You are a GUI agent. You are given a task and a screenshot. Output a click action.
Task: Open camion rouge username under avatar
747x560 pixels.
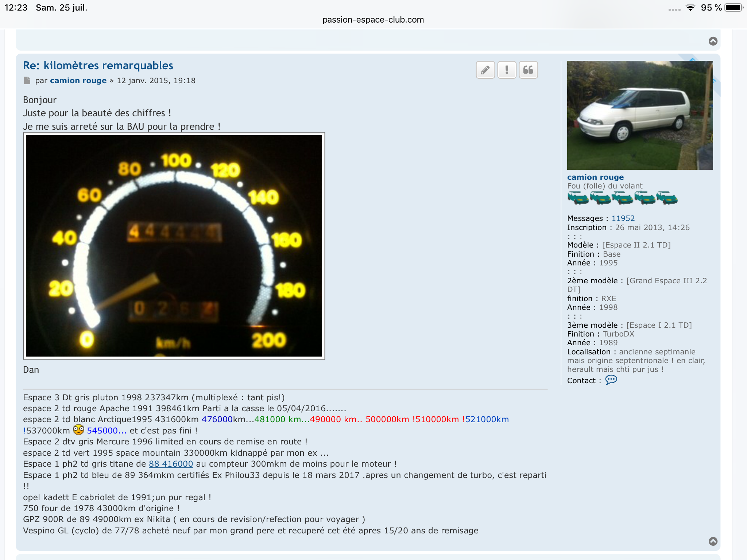pyautogui.click(x=595, y=177)
